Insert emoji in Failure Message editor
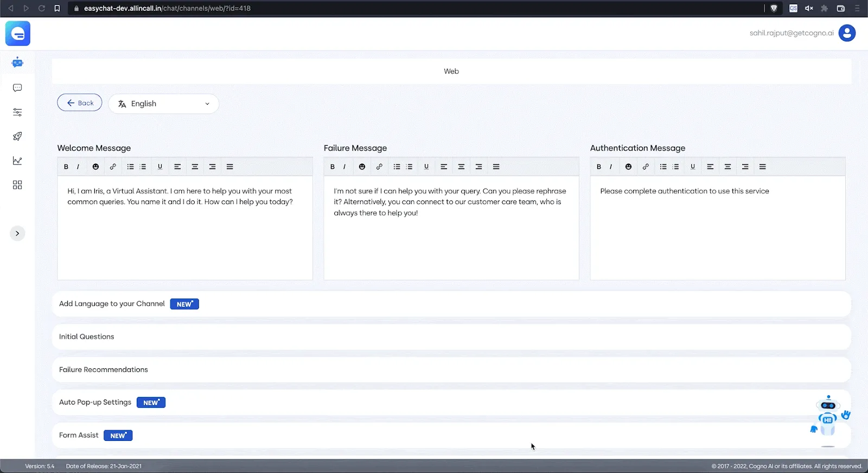Image resolution: width=868 pixels, height=473 pixels. (362, 167)
